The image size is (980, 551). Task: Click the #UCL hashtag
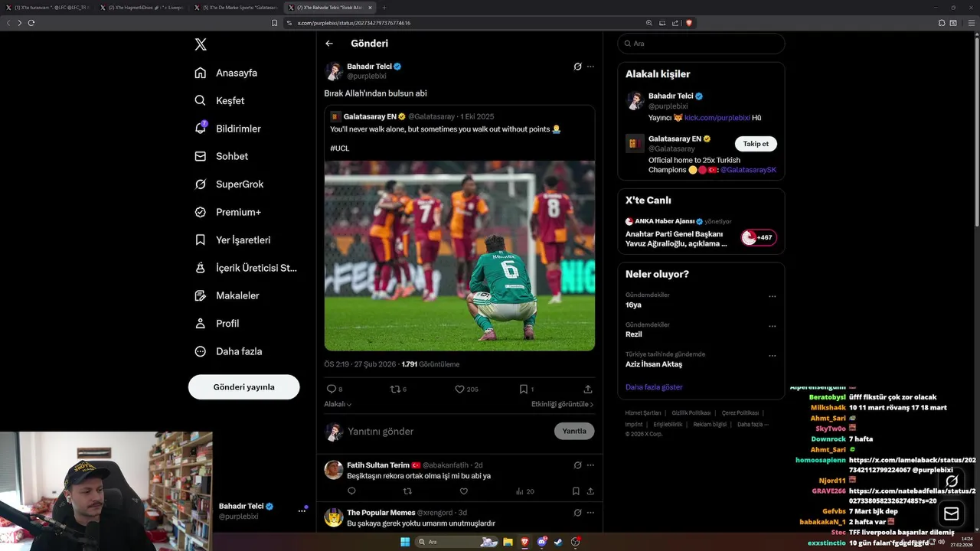(x=339, y=148)
